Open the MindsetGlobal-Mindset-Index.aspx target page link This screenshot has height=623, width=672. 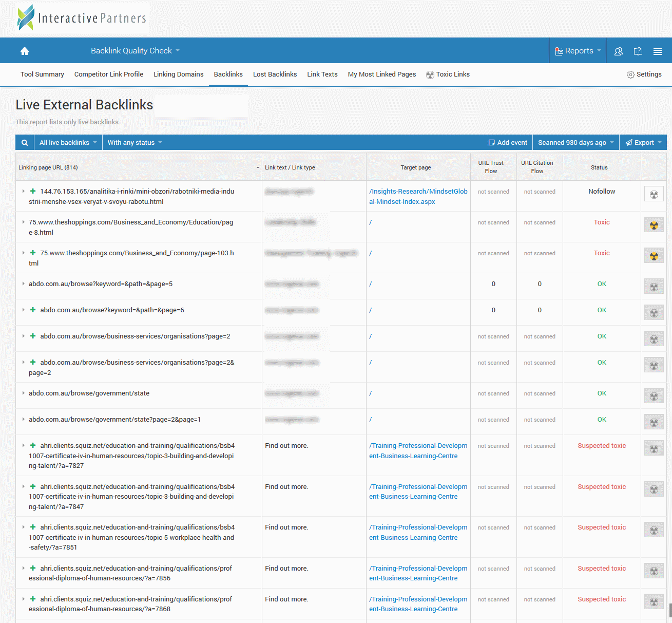tap(418, 196)
